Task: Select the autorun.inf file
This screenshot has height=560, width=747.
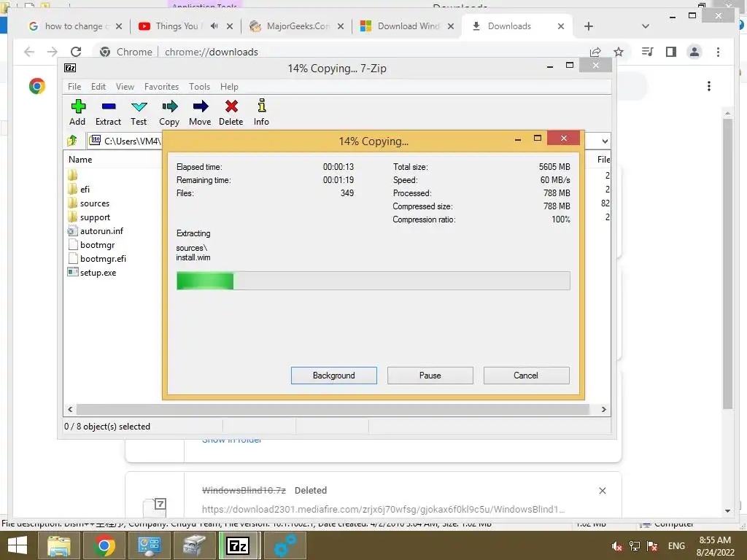Action: click(x=101, y=231)
